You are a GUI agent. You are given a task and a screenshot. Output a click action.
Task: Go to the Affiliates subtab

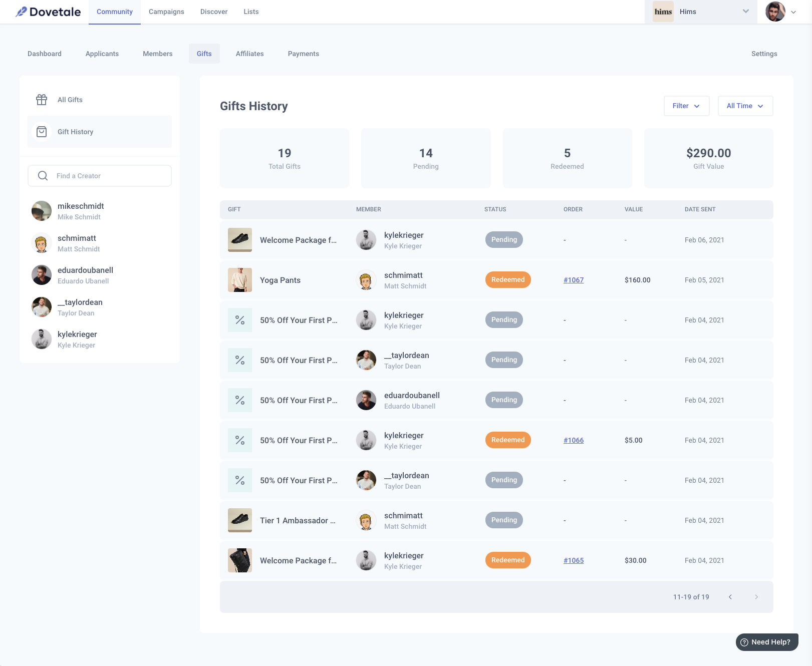click(x=249, y=54)
